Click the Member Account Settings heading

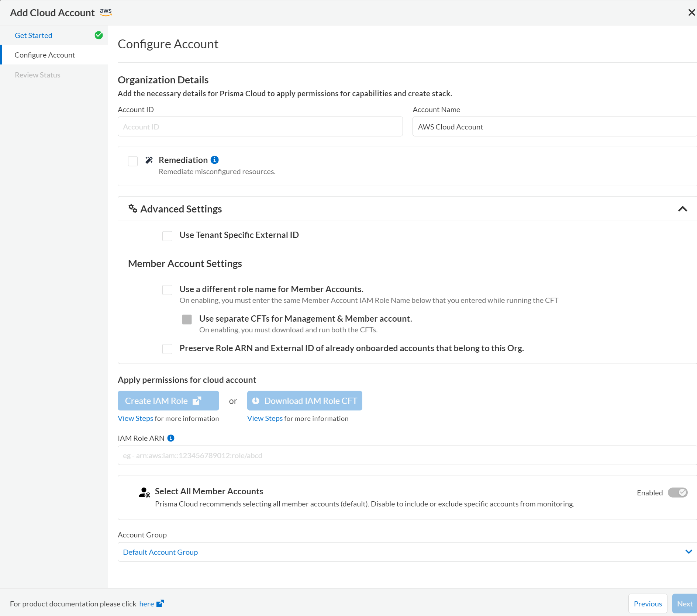point(185,264)
